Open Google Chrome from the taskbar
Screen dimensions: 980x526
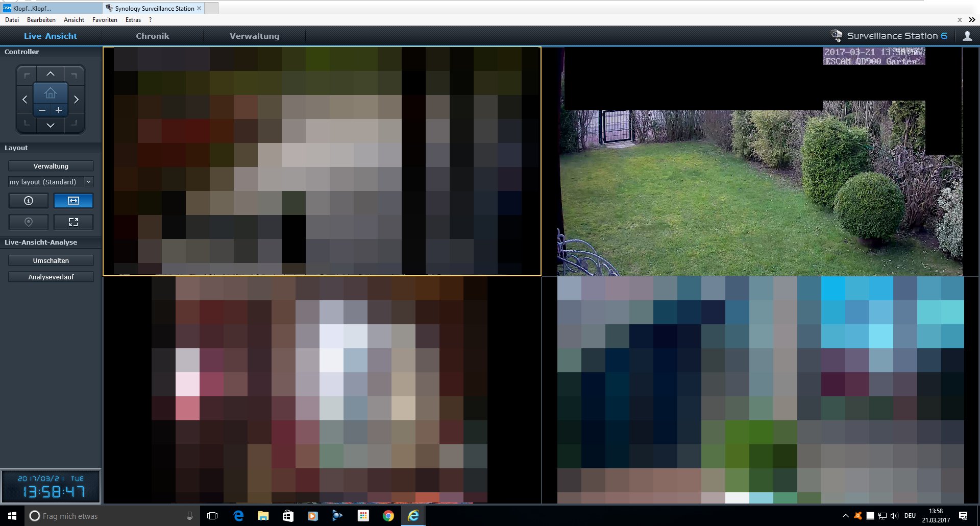click(388, 516)
